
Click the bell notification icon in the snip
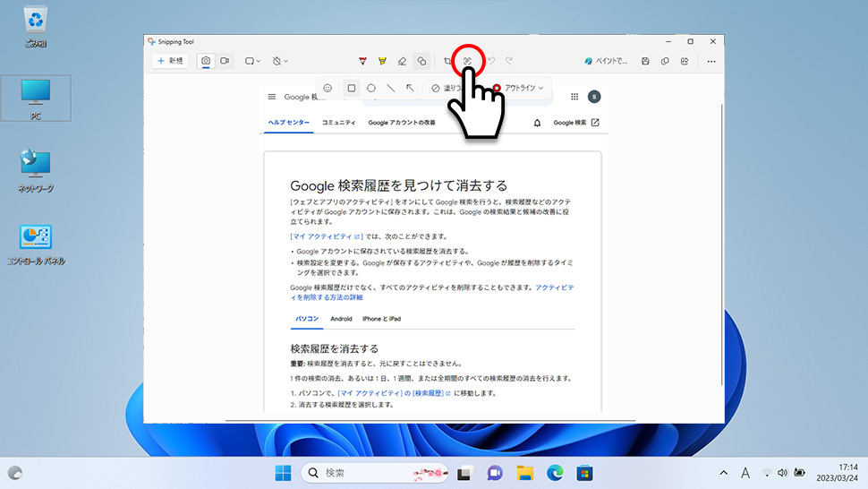pyautogui.click(x=537, y=123)
